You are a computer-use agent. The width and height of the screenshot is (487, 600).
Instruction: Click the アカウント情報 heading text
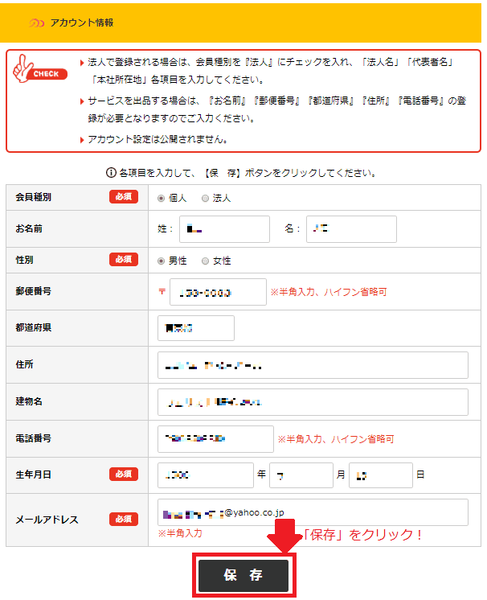[x=82, y=23]
